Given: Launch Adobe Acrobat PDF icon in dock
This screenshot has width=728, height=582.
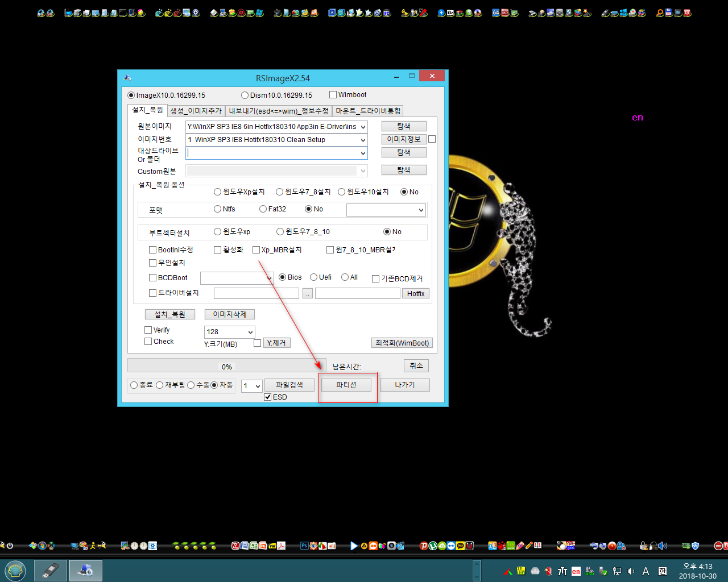Looking at the screenshot, I should (x=281, y=546).
